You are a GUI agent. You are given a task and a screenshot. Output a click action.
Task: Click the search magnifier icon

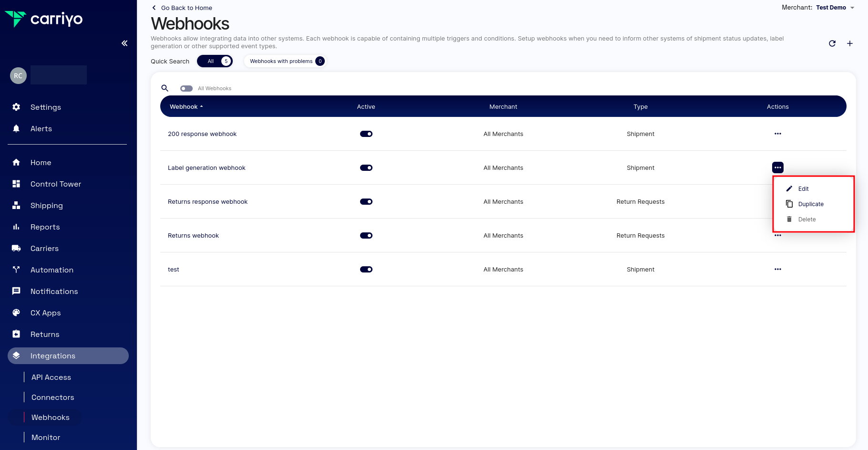click(x=165, y=88)
